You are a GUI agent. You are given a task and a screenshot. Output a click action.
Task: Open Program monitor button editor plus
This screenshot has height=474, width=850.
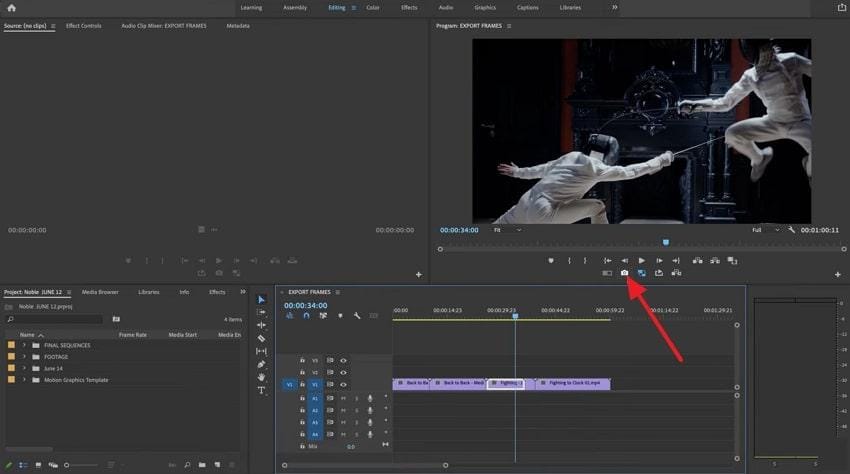point(838,274)
